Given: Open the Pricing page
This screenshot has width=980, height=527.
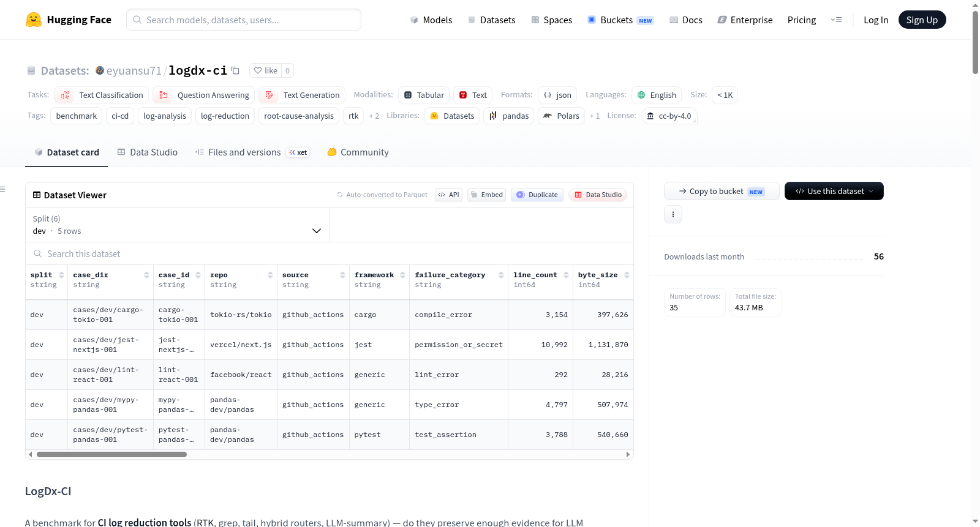Looking at the screenshot, I should [x=802, y=20].
